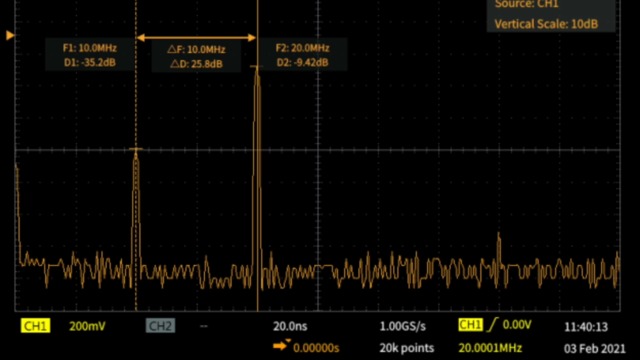
Task: Click the 20MHz spectral peak marker
Action: click(x=256, y=66)
